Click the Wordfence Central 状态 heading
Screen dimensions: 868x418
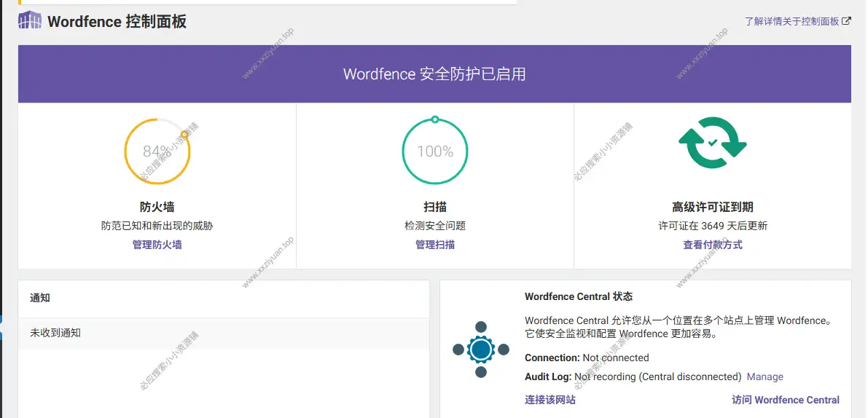pos(578,296)
